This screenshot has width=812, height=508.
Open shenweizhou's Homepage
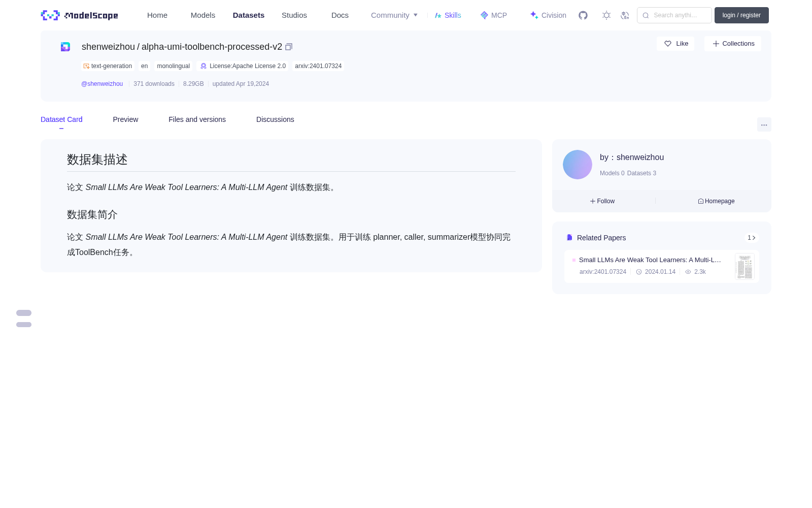pyautogui.click(x=716, y=201)
